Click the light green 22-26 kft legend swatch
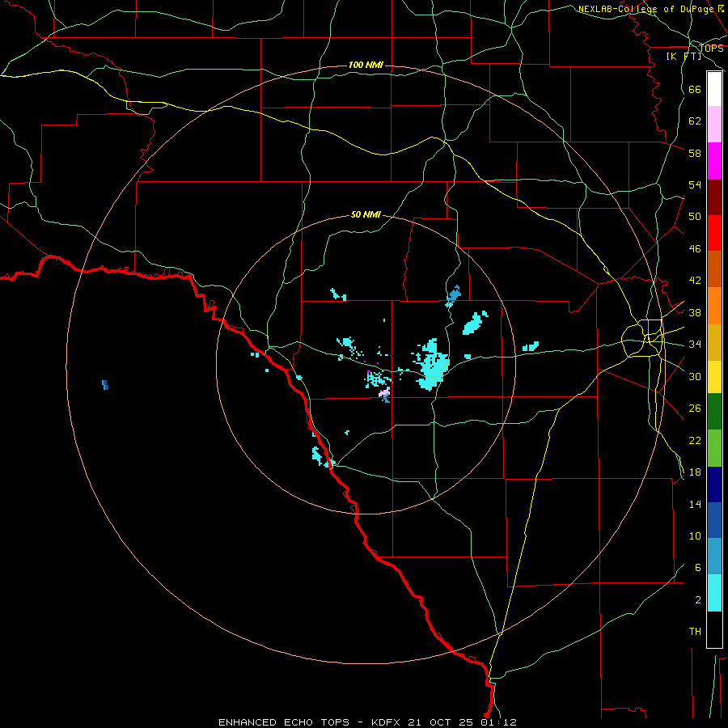Image resolution: width=728 pixels, height=728 pixels. [x=714, y=448]
